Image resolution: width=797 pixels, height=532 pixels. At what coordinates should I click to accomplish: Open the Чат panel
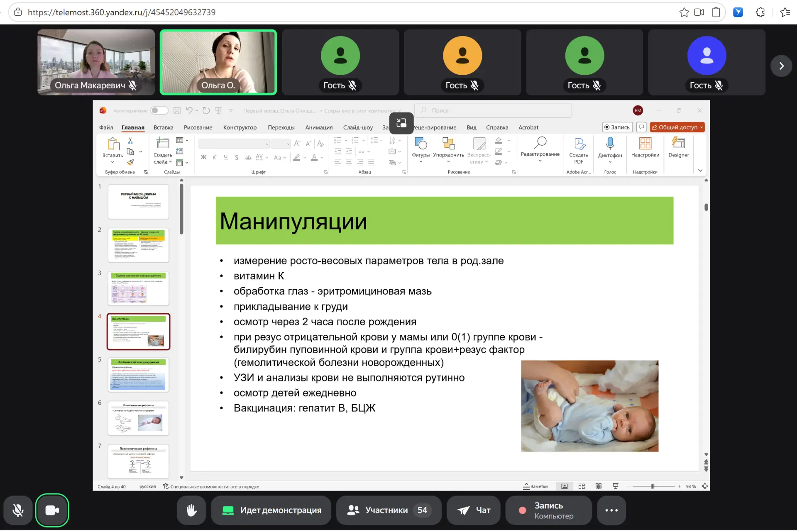coord(474,510)
